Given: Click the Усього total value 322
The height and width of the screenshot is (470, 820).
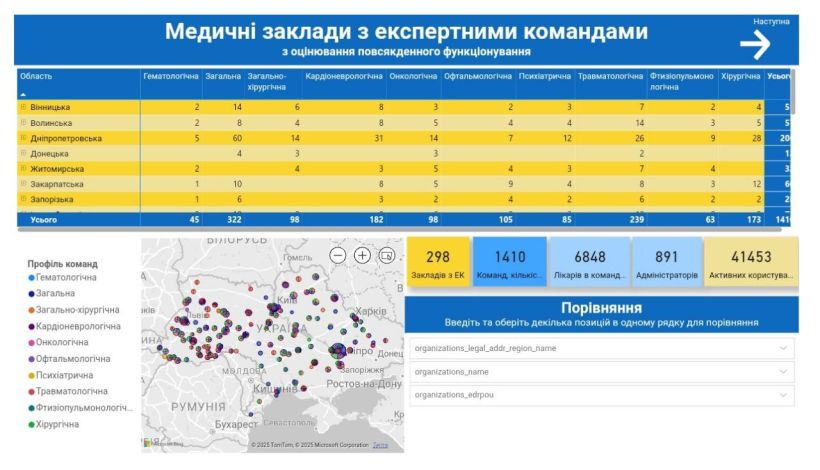Looking at the screenshot, I should [x=234, y=220].
